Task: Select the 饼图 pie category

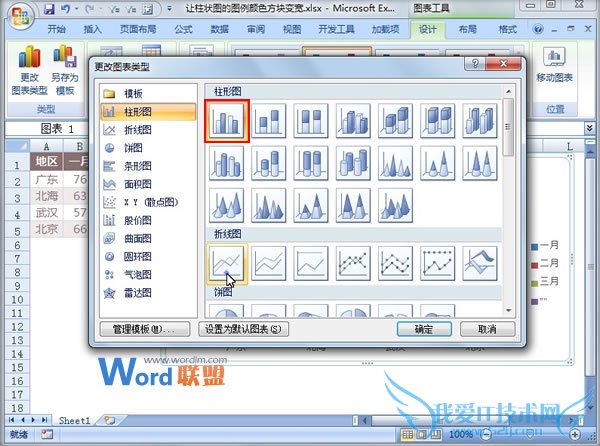Action: (x=148, y=148)
